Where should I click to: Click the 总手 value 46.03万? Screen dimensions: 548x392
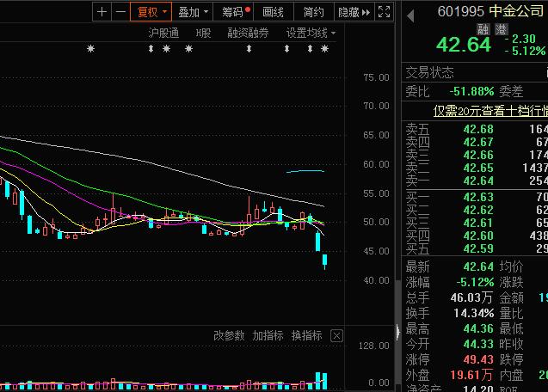[471, 297]
